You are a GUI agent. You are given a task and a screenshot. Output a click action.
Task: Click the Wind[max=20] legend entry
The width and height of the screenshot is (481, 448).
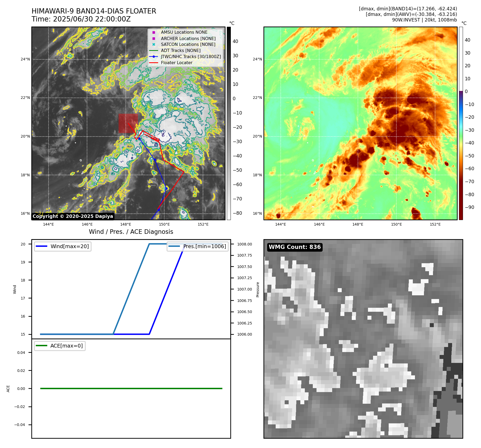pyautogui.click(x=63, y=246)
